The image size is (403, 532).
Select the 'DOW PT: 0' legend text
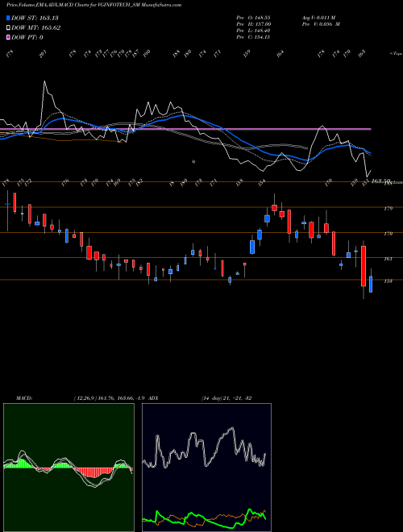coord(27,38)
